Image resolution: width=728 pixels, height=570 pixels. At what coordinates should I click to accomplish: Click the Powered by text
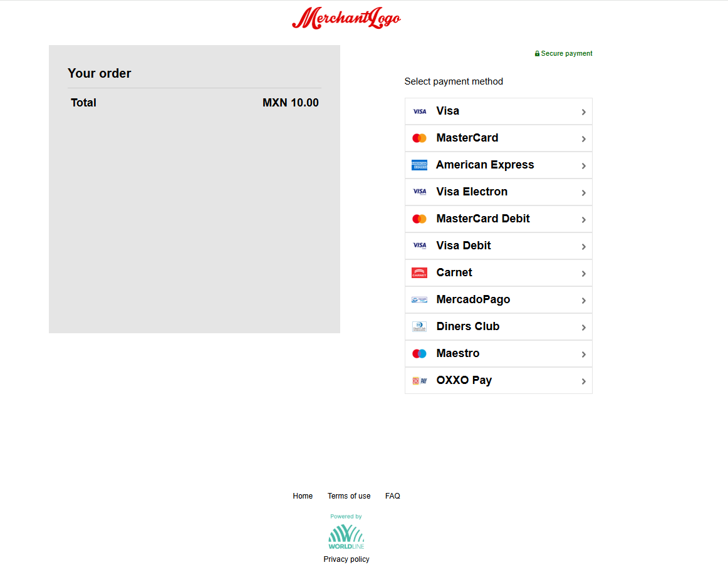pos(346,517)
